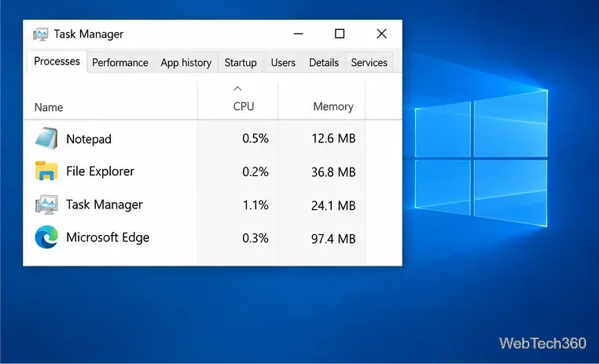Viewport: 599px width, 364px height.
Task: Click Task Manager's 1.1% CPU value
Action: (x=255, y=205)
